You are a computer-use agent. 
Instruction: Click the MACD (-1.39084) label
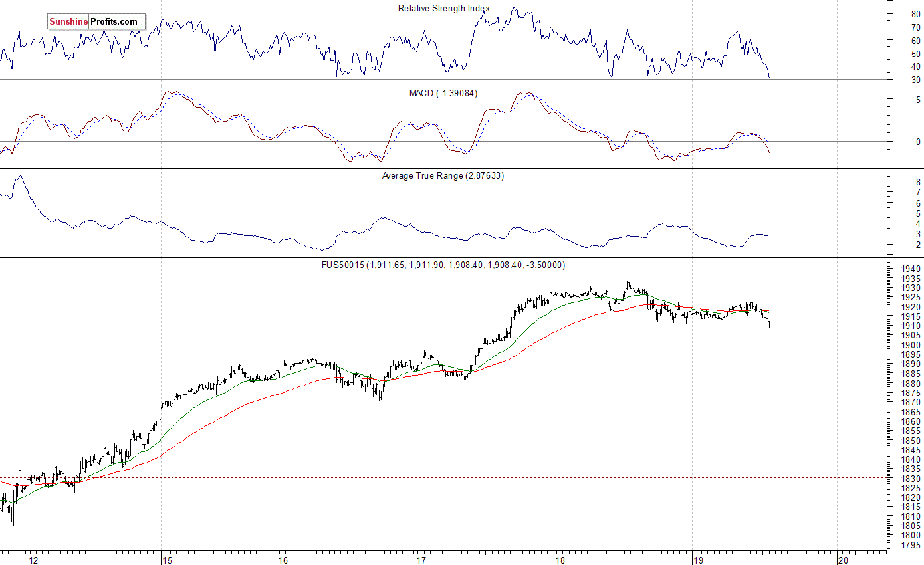pyautogui.click(x=443, y=94)
